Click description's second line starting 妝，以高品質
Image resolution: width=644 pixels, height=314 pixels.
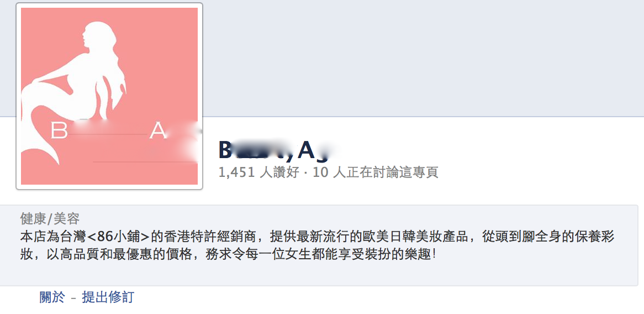(228, 254)
